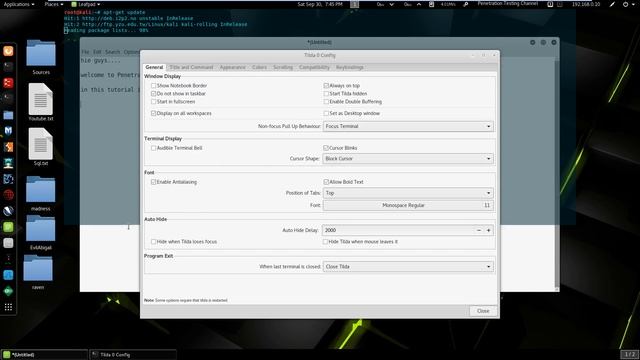Open Leafpad File menu

pyautogui.click(x=85, y=52)
